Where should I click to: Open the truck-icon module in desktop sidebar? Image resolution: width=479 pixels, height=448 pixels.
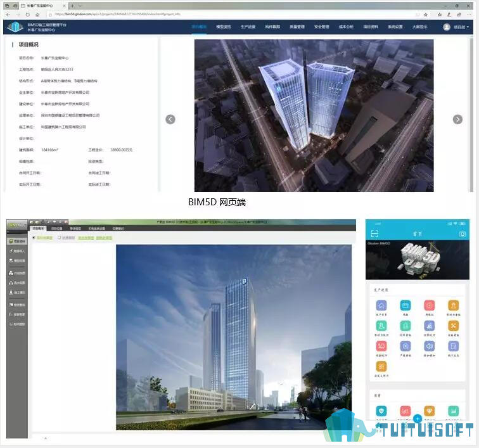click(17, 273)
